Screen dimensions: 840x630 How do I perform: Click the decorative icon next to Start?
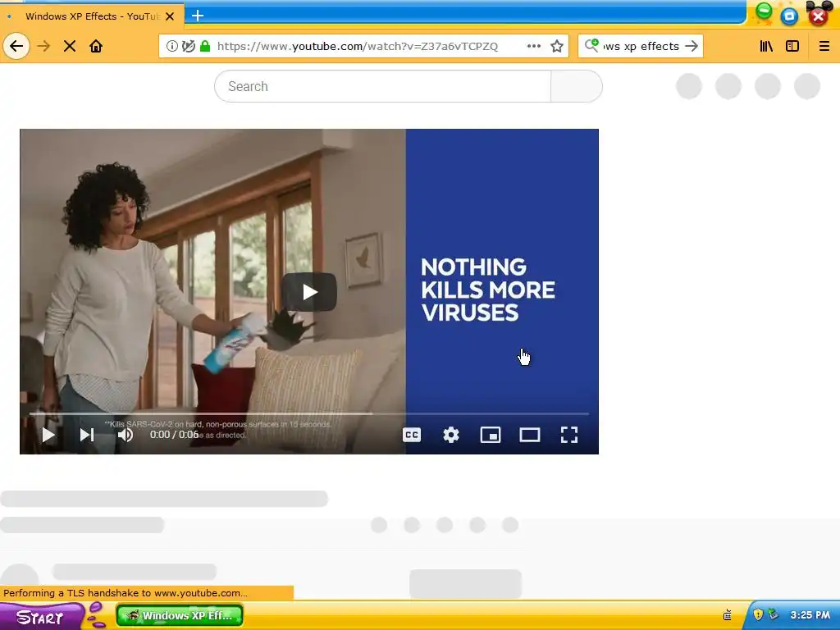coord(97,614)
